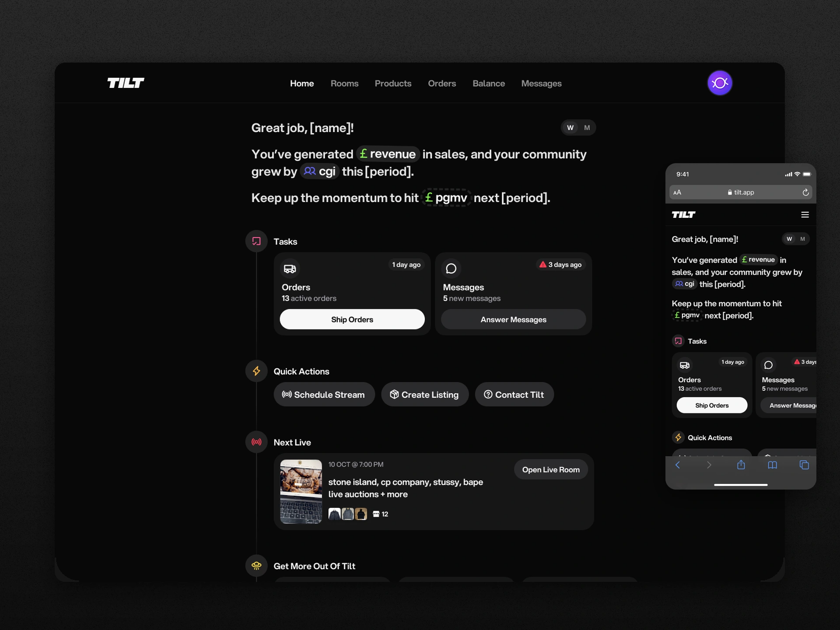Click the Answer Messages button on desktop
The width and height of the screenshot is (840, 630).
tap(513, 319)
